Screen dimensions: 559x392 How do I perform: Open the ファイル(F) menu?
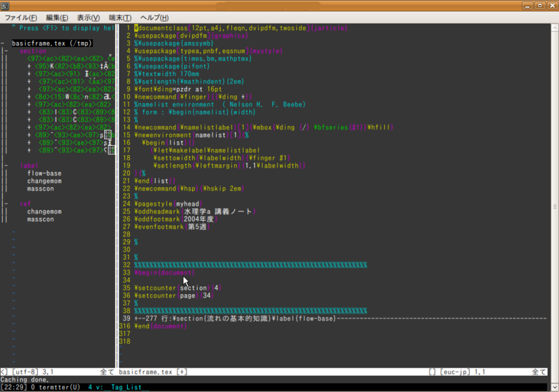21,17
